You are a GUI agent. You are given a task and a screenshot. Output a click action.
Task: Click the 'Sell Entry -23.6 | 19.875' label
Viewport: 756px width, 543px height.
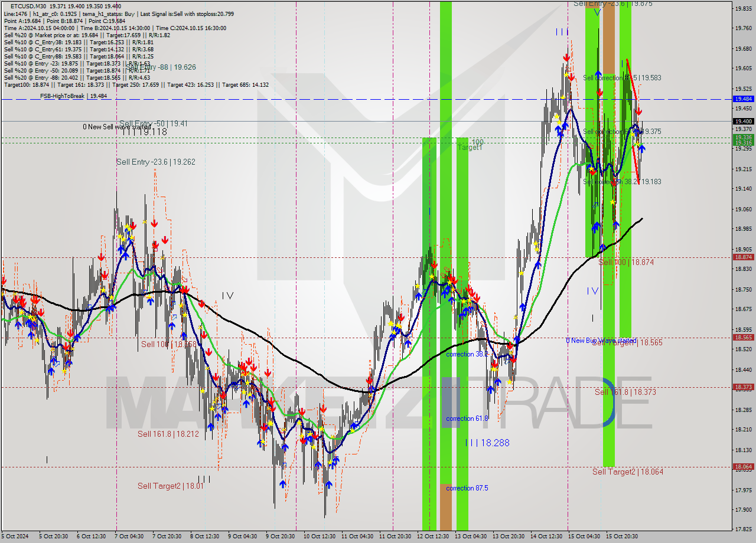612,4
